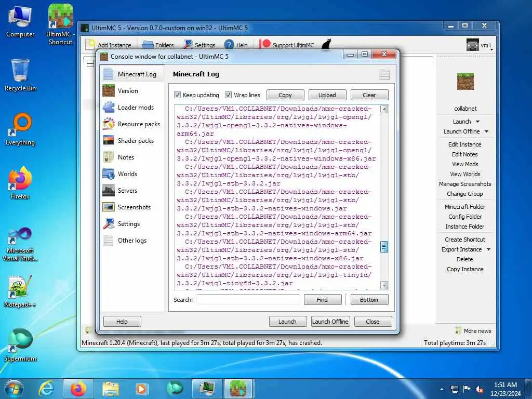Click Create Shortcut
Viewport: 532px width, 399px height.
[465, 239]
